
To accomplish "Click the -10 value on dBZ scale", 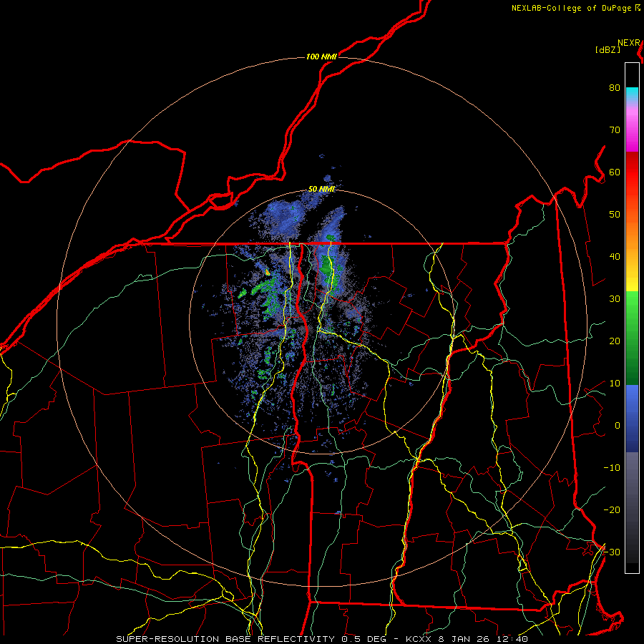I will point(612,468).
